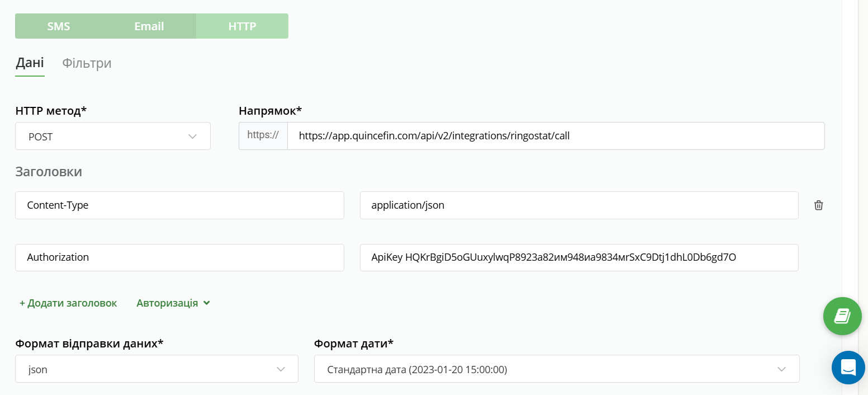Open the Формат відправки даних json dropdown

pyautogui.click(x=156, y=369)
